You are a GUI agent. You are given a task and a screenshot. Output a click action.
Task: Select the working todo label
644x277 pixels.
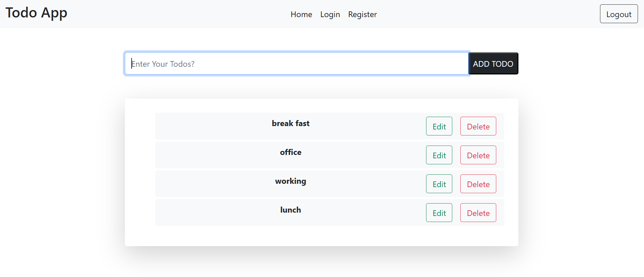coord(290,181)
